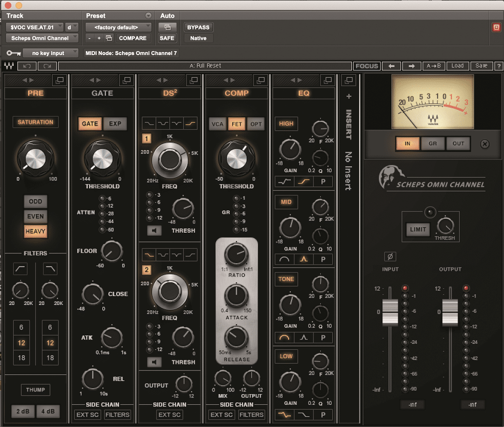Select 18 dB slope for low-pass filter
504x427 pixels.
tap(50, 358)
